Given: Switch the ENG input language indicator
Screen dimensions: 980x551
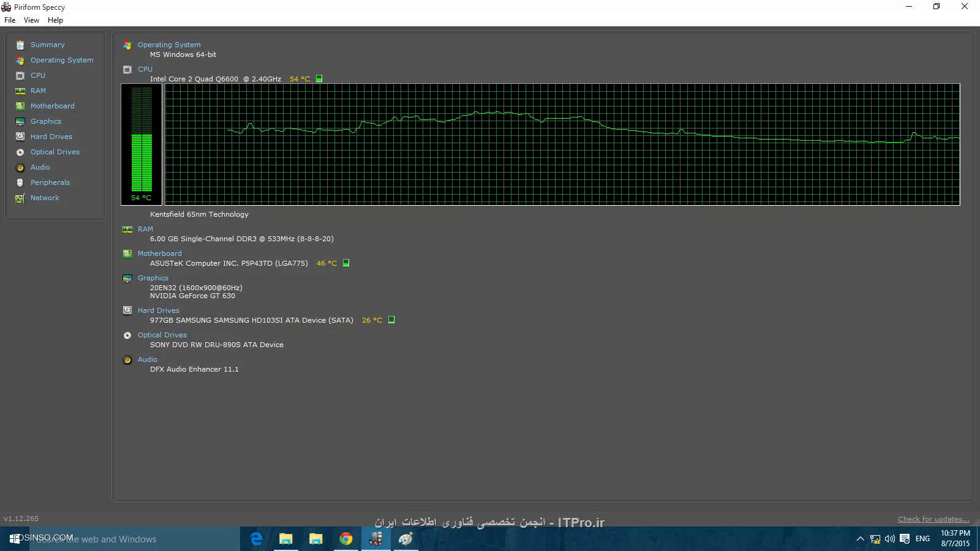Looking at the screenshot, I should [923, 539].
